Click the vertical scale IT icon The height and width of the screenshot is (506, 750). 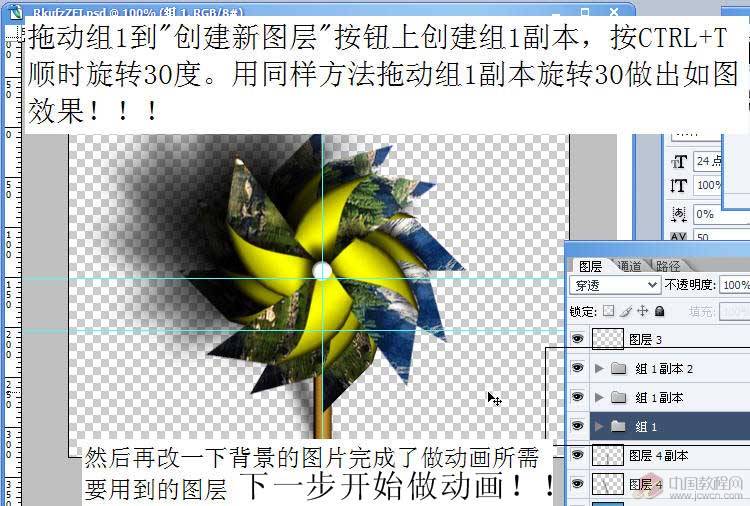tap(679, 186)
